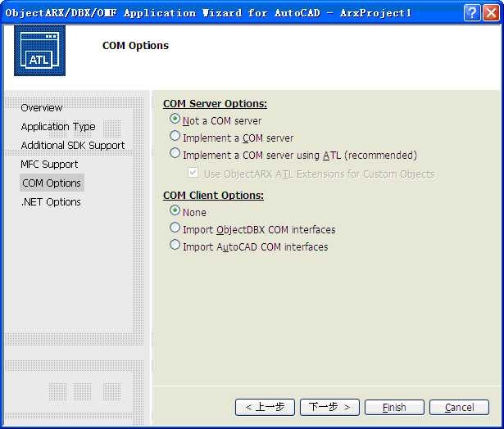Select the COM Options page
The height and width of the screenshot is (429, 504).
[52, 183]
